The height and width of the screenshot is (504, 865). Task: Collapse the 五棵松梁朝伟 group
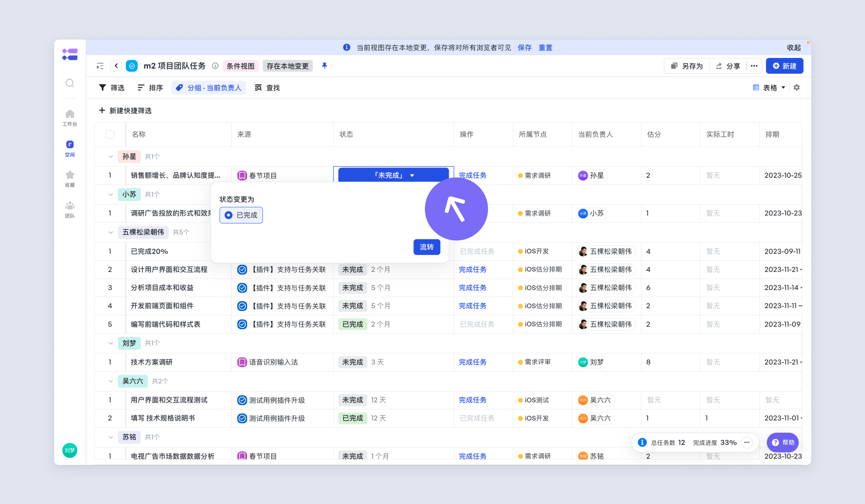pyautogui.click(x=110, y=232)
